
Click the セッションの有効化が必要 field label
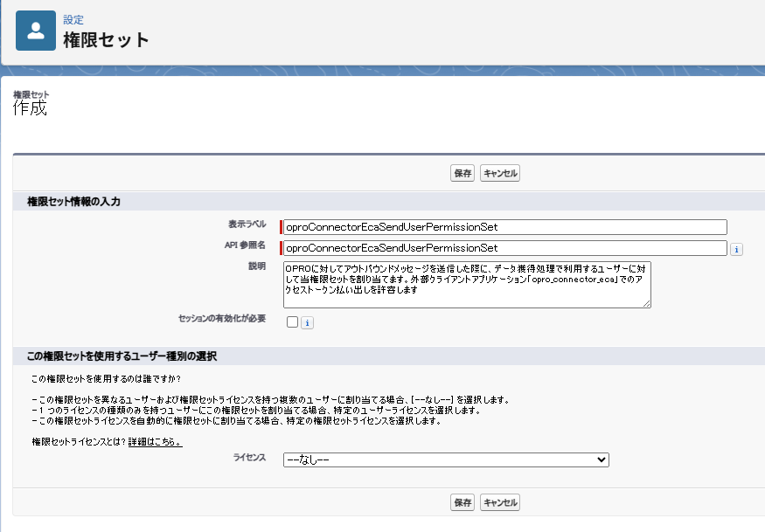pos(221,318)
